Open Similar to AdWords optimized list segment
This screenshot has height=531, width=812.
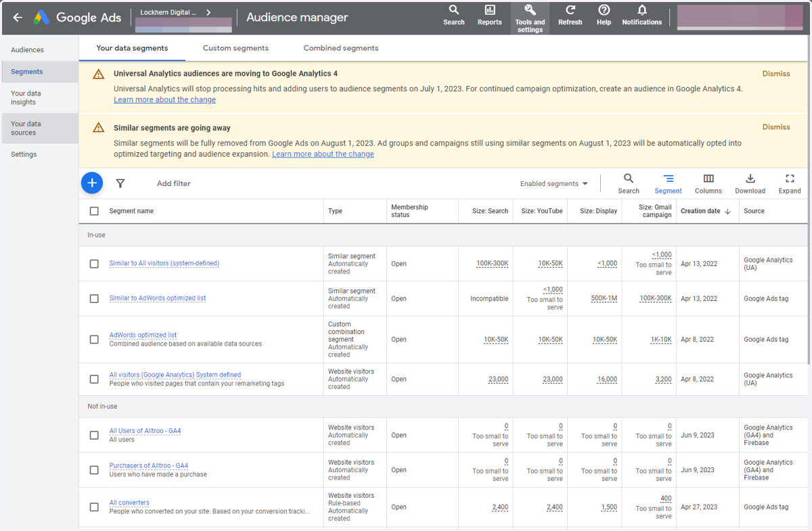point(158,298)
